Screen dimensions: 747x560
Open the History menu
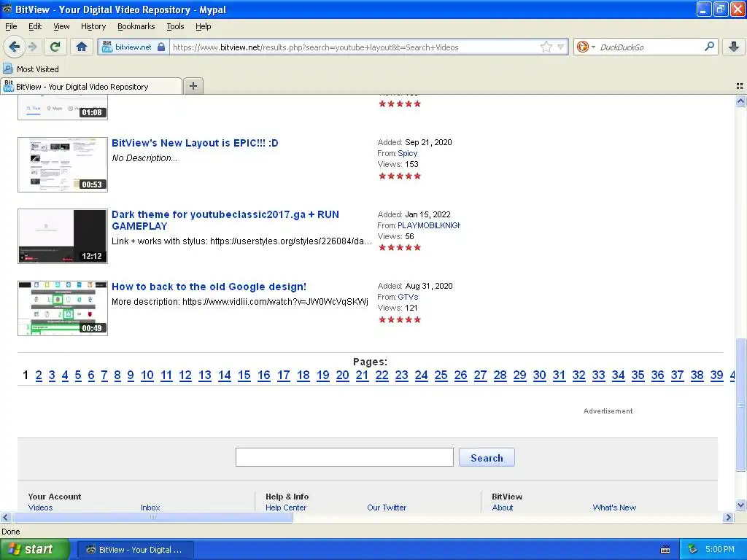[93, 26]
